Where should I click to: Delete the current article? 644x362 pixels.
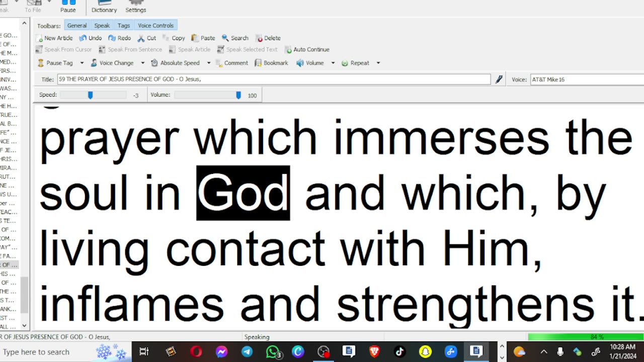[268, 38]
